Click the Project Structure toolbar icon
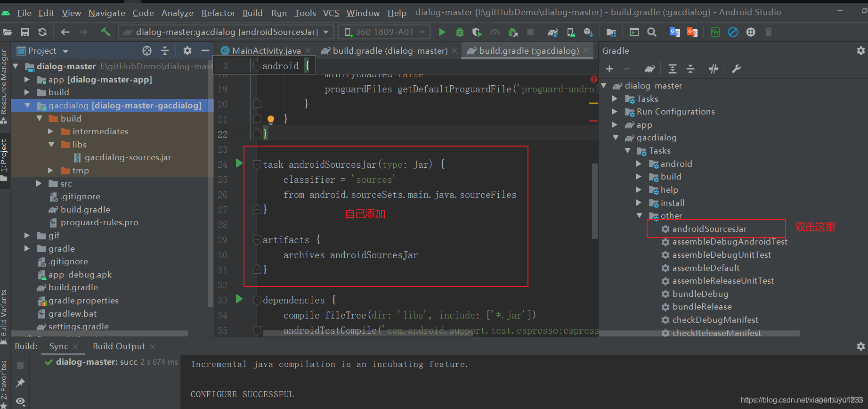868x409 pixels. [611, 32]
